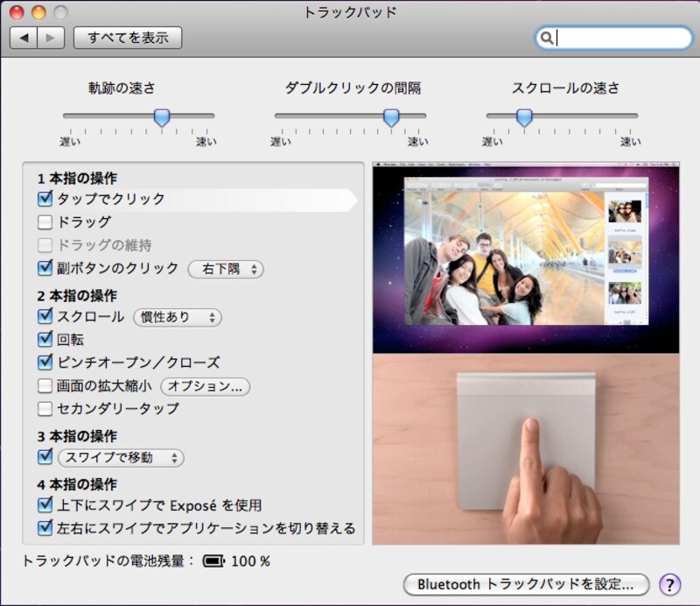Disable ピンチオープン／クローズ

pos(45,363)
